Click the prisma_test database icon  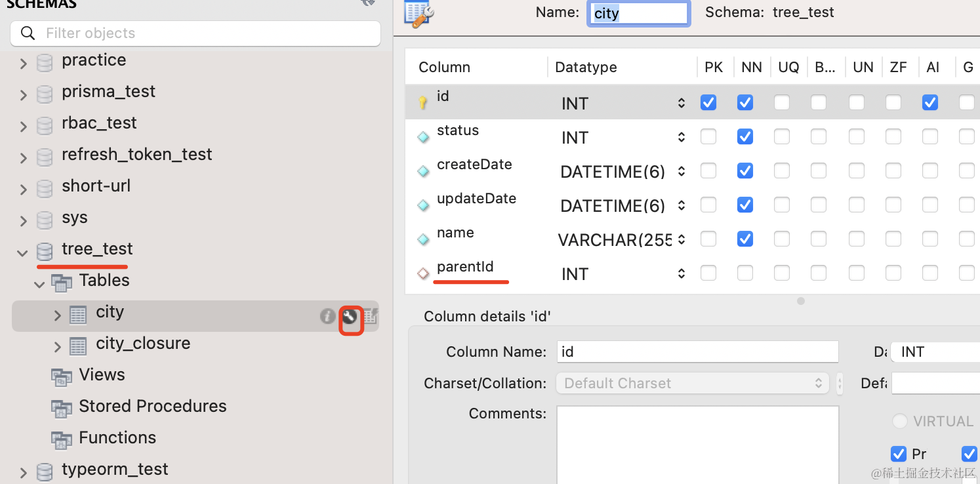[x=45, y=94]
